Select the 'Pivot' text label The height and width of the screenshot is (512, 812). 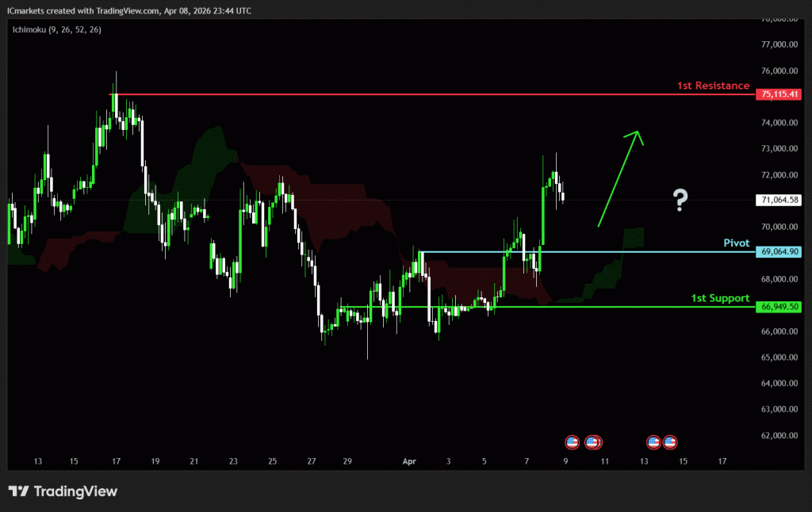(736, 243)
